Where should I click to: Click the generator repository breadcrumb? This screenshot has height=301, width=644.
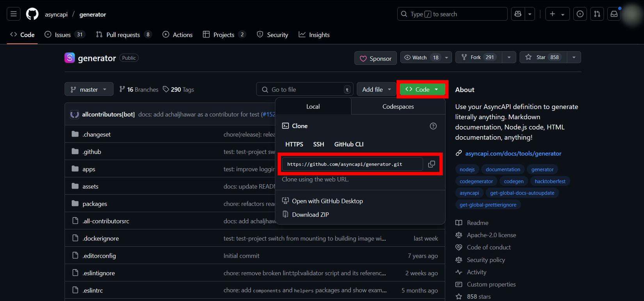93,14
